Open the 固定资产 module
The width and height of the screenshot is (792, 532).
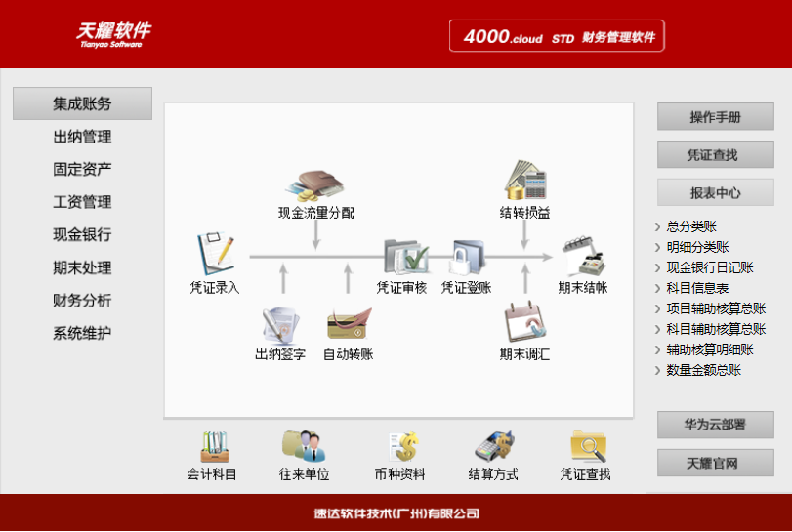pos(82,169)
